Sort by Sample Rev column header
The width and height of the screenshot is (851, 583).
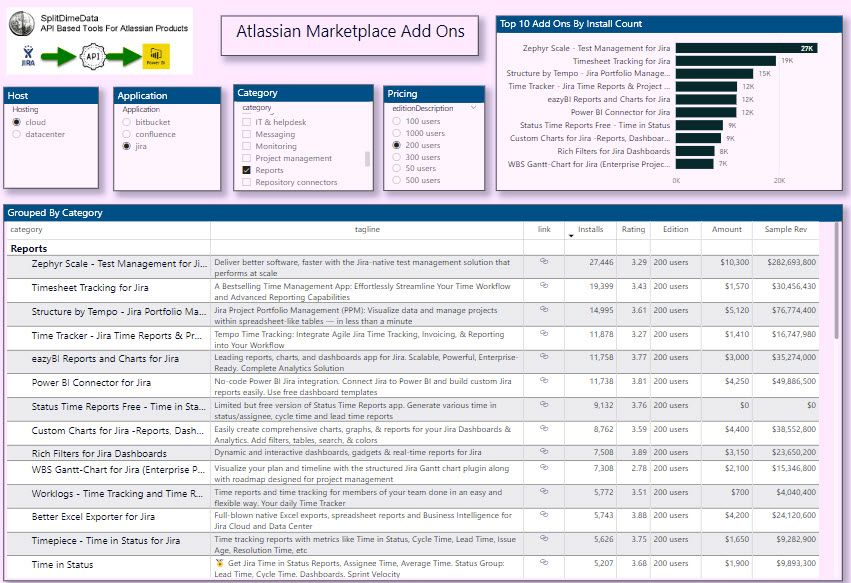click(x=785, y=229)
